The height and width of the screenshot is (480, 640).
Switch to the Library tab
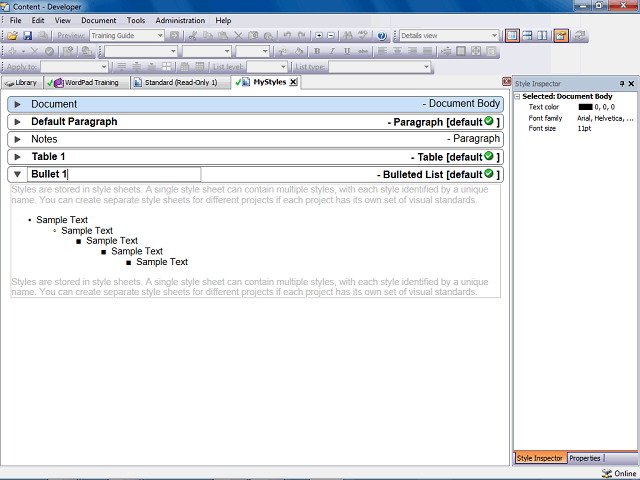click(22, 82)
